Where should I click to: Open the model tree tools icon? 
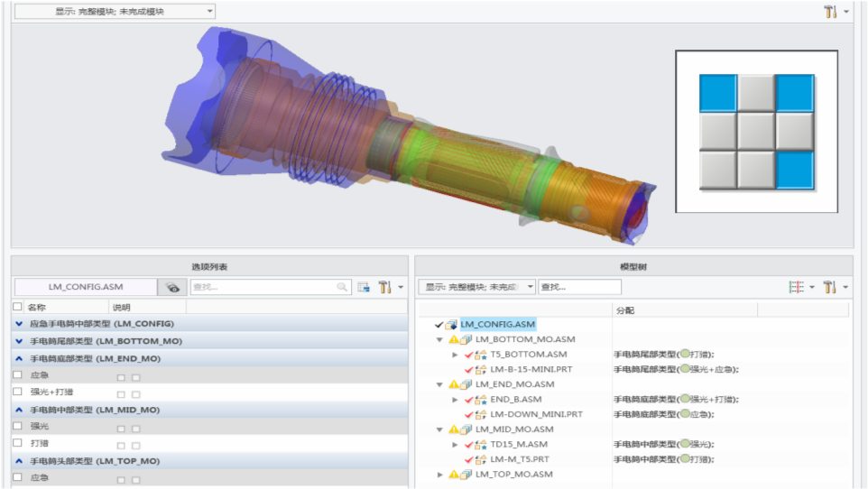click(829, 287)
